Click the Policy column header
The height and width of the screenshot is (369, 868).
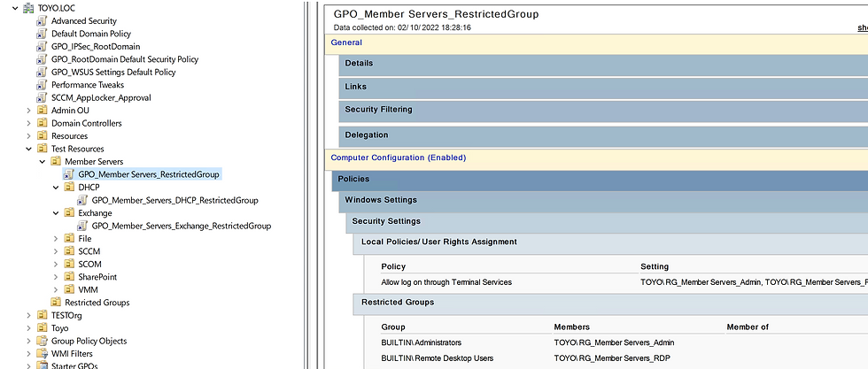pyautogui.click(x=393, y=266)
